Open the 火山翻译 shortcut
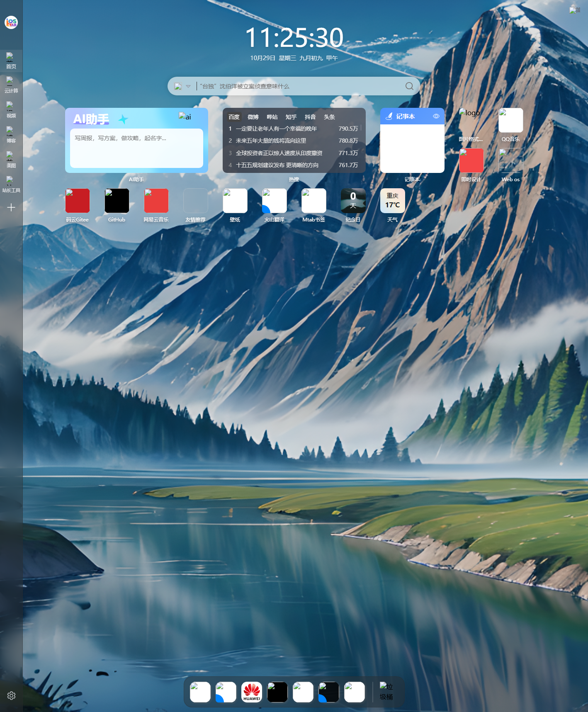This screenshot has height=712, width=588. click(x=274, y=201)
